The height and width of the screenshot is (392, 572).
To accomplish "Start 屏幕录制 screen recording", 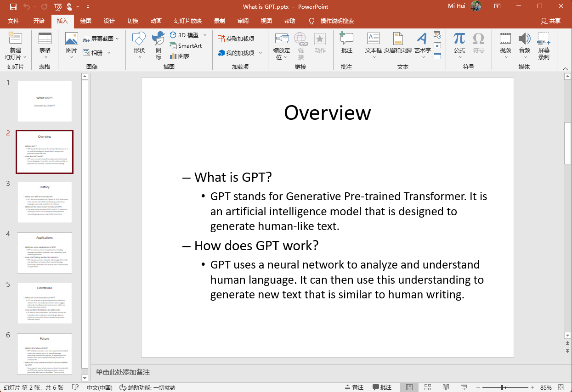I will click(544, 46).
